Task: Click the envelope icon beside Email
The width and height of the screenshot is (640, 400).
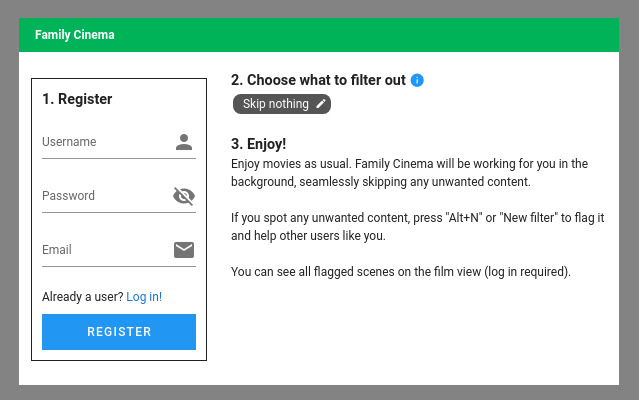Action: point(184,250)
